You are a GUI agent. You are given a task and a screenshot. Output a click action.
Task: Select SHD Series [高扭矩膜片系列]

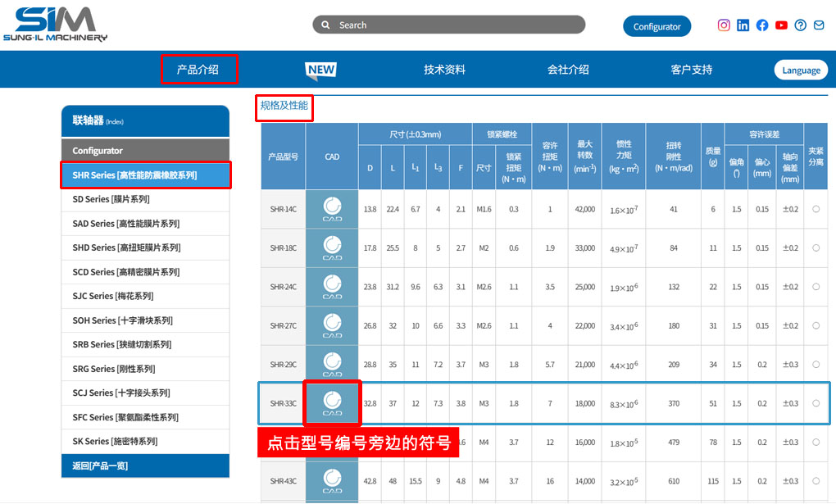[146, 247]
